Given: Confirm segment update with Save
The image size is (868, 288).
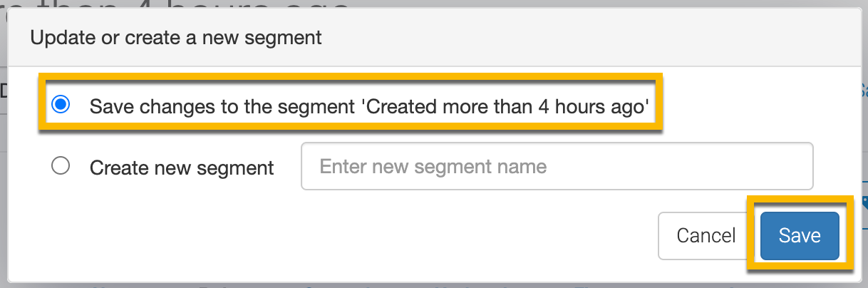Looking at the screenshot, I should pyautogui.click(x=799, y=235).
